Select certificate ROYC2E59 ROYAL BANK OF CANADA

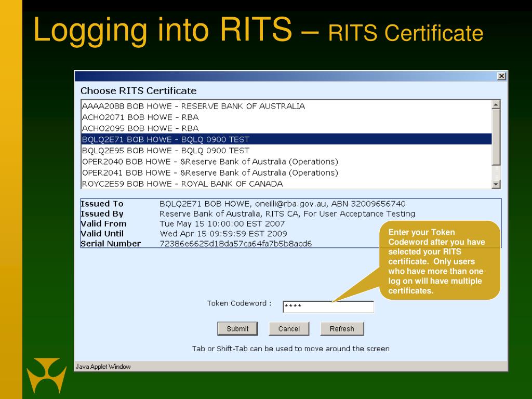(286, 183)
